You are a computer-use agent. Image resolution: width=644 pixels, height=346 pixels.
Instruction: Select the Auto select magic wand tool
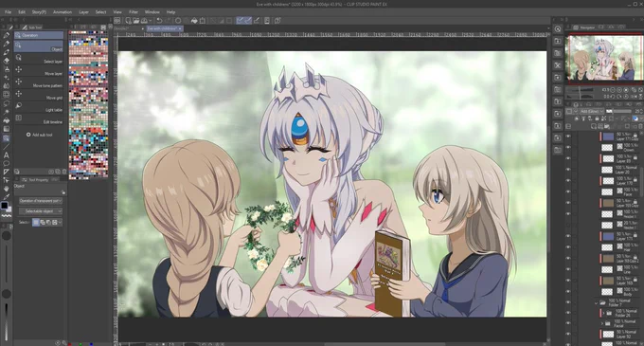click(x=7, y=112)
